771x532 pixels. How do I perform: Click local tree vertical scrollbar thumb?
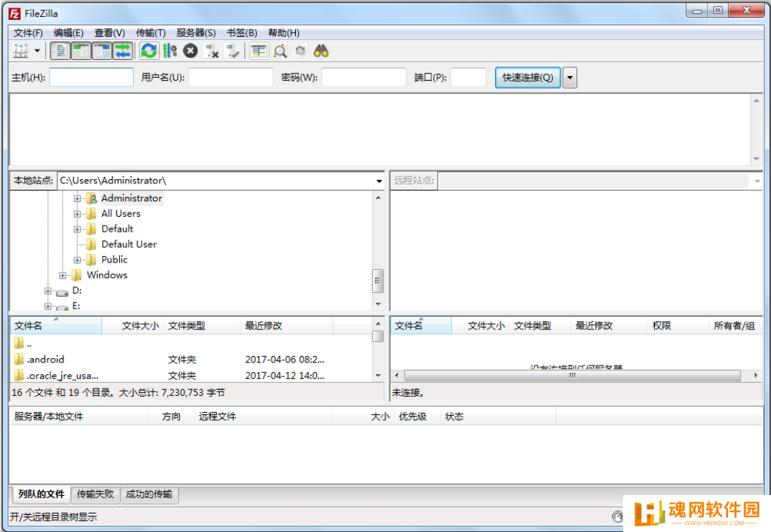(377, 280)
